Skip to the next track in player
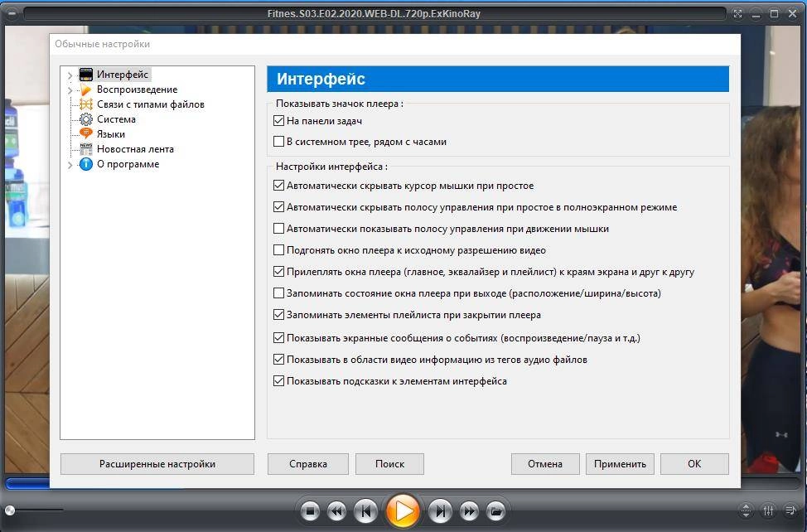Viewport: 807px width, 532px height. (x=440, y=511)
